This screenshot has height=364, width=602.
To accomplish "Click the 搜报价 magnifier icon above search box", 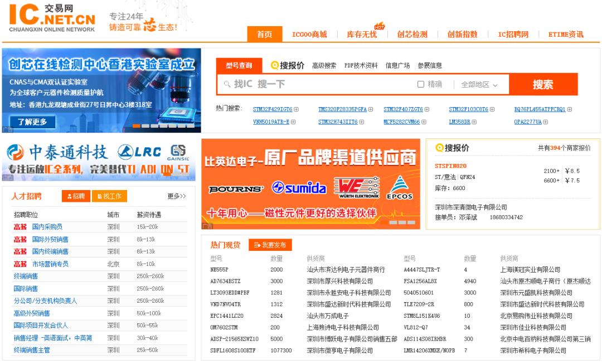I will (274, 66).
